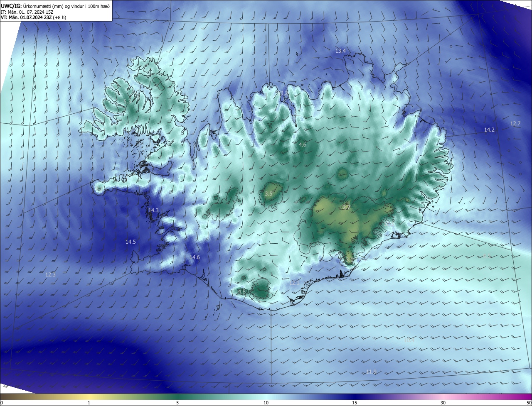Click the '10' tick label on the color scale

click(266, 403)
